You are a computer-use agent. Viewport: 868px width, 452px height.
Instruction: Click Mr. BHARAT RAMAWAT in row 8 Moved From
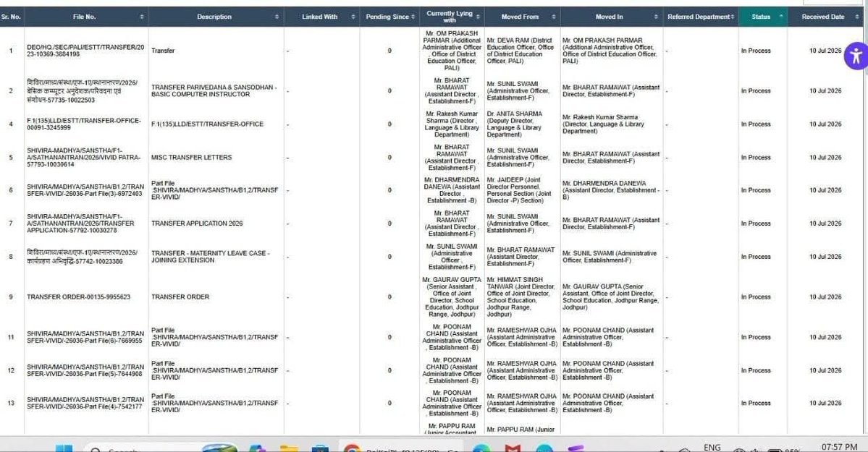point(521,257)
